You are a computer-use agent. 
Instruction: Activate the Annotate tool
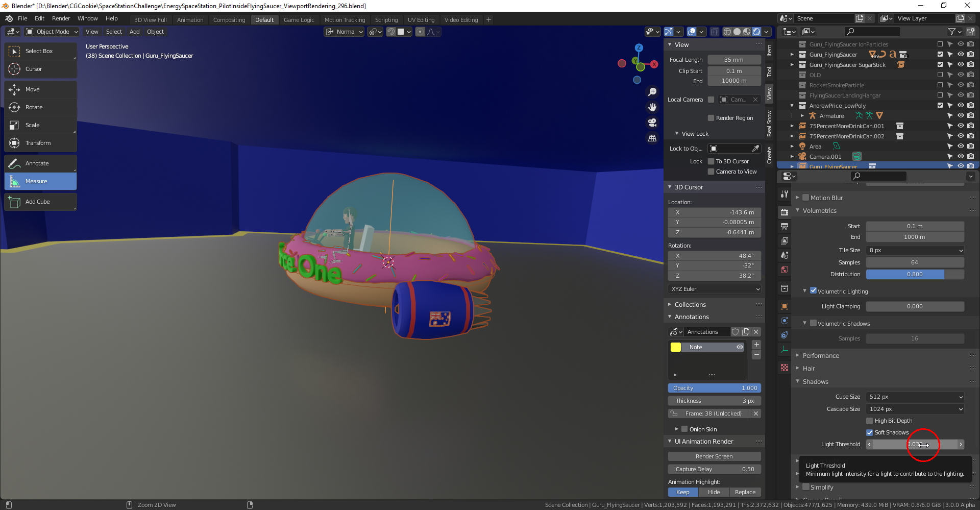[41, 163]
